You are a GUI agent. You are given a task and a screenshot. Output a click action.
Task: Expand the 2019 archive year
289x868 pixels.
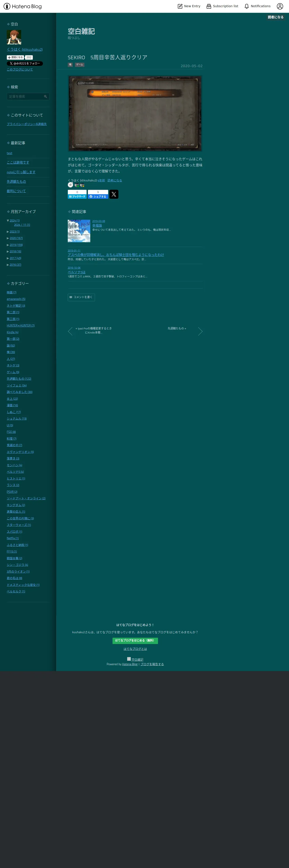[x=8, y=245]
